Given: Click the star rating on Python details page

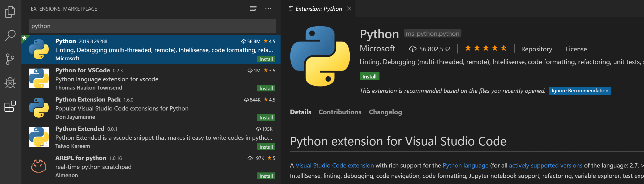Looking at the screenshot, I should (485, 48).
